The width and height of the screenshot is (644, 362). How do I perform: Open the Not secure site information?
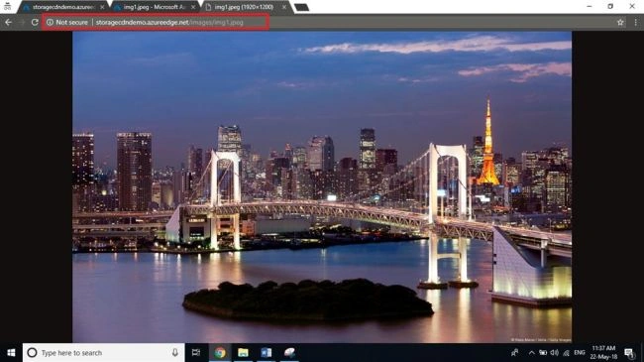pyautogui.click(x=67, y=22)
